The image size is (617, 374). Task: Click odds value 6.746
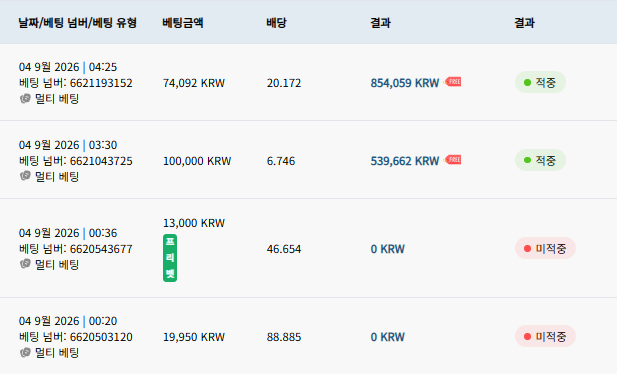[x=281, y=161]
